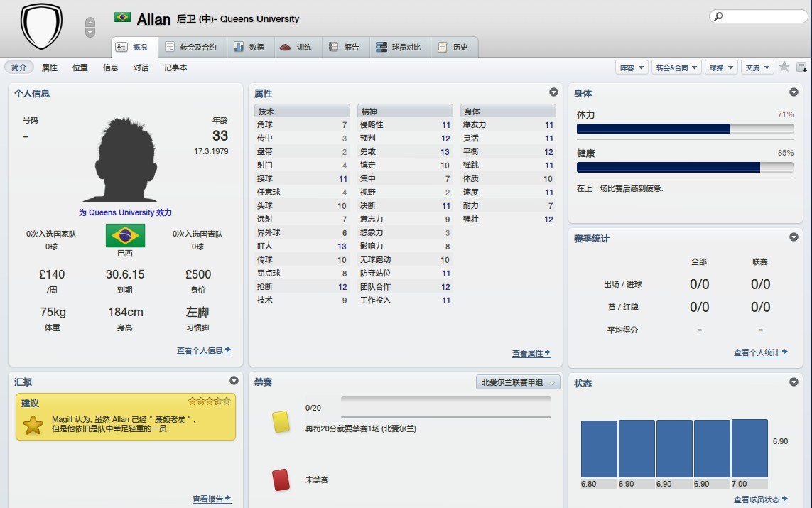812x508 pixels.
Task: Select the 简介 sub-tab
Action: point(19,67)
